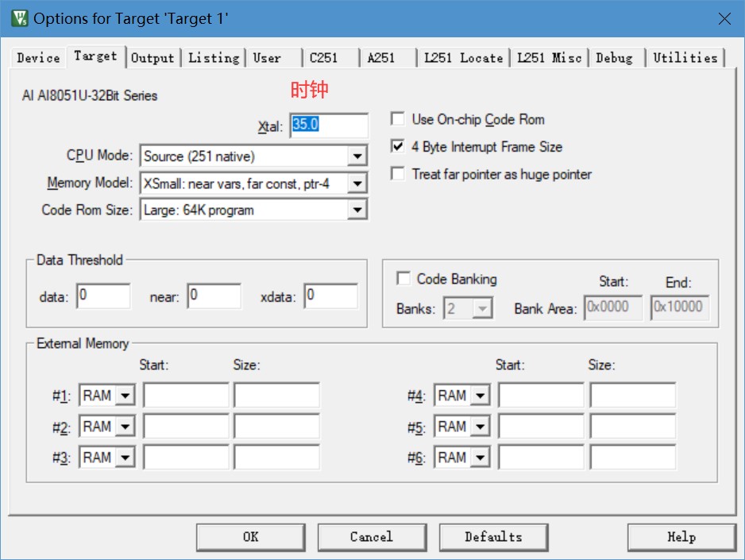The width and height of the screenshot is (745, 560).
Task: Click external memory #5 Size field
Action: pos(633,427)
